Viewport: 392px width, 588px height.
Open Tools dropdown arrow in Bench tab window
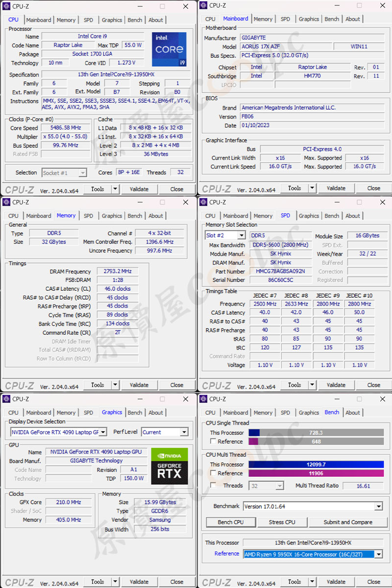tap(312, 582)
